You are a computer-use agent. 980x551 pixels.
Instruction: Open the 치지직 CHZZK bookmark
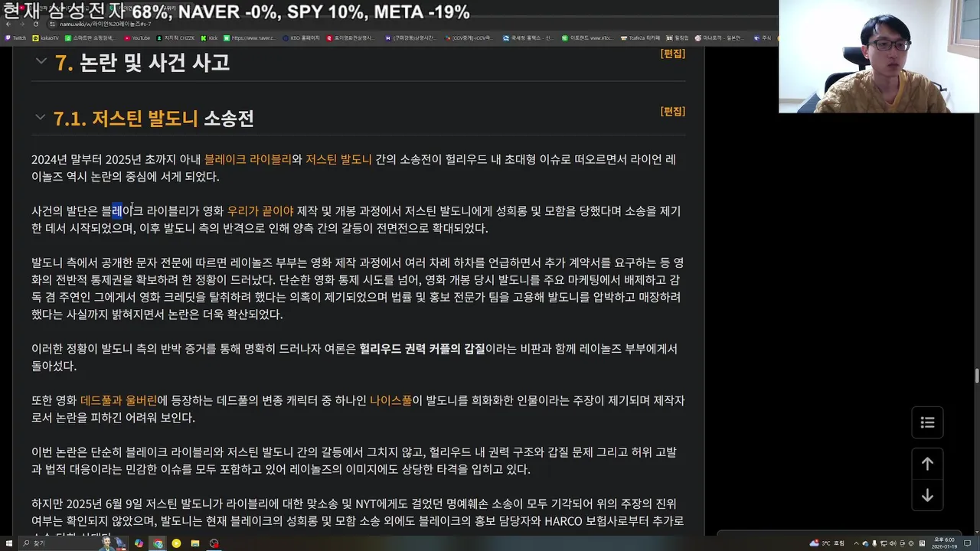click(176, 37)
